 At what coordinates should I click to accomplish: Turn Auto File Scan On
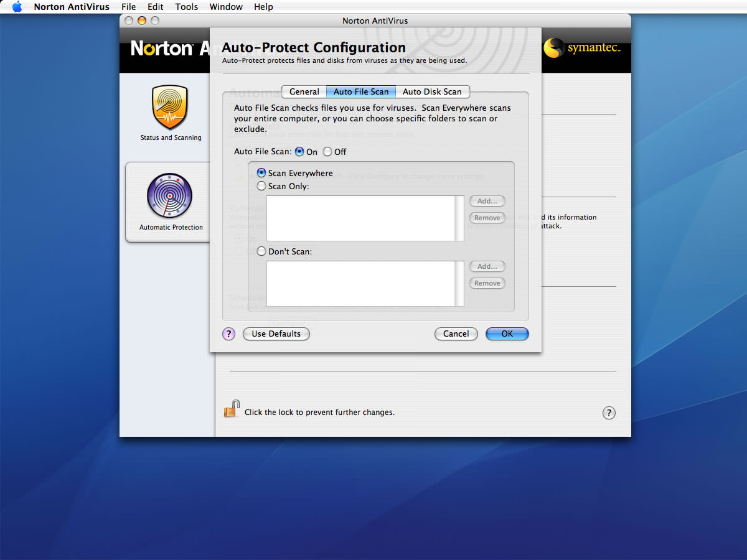click(x=299, y=152)
